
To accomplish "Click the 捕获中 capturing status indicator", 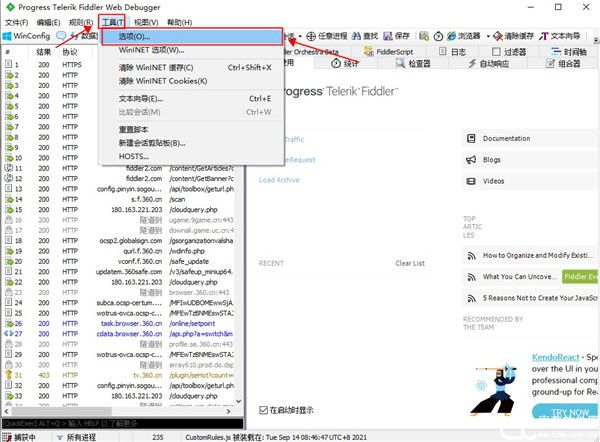I will pos(19,437).
